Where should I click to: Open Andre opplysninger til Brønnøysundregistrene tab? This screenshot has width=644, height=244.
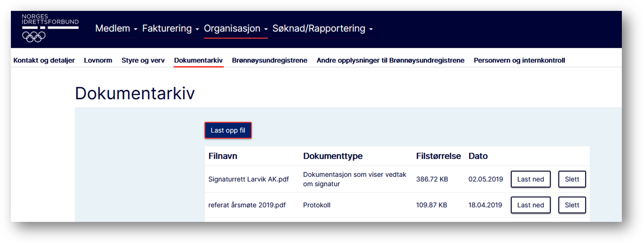pyautogui.click(x=390, y=60)
